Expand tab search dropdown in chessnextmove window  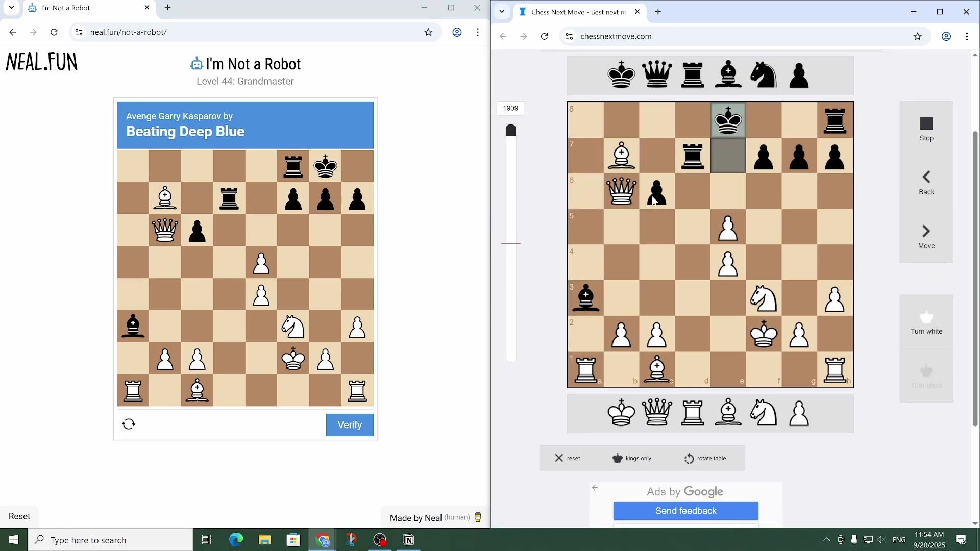[x=502, y=12]
